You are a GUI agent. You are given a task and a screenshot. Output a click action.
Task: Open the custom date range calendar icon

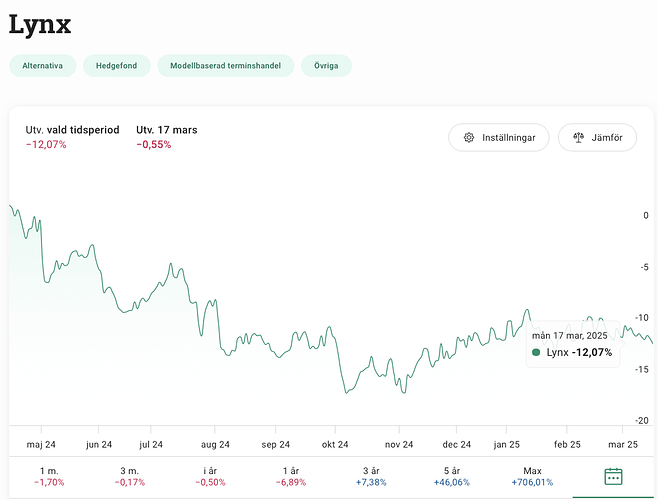(x=613, y=476)
